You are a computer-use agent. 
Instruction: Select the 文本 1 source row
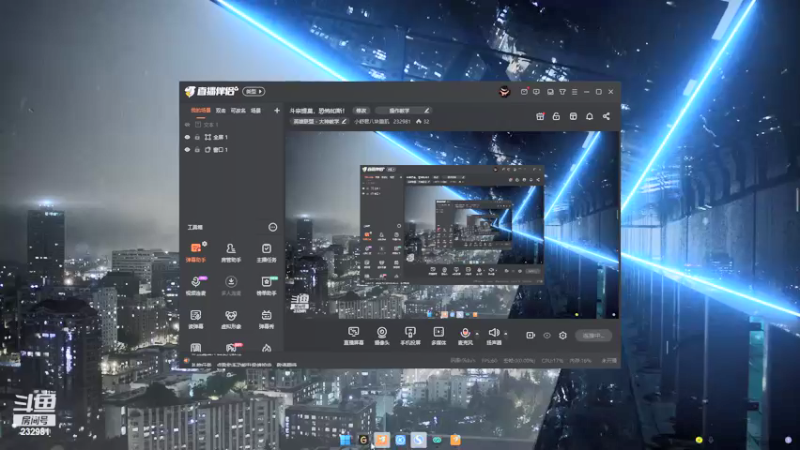tap(233, 124)
